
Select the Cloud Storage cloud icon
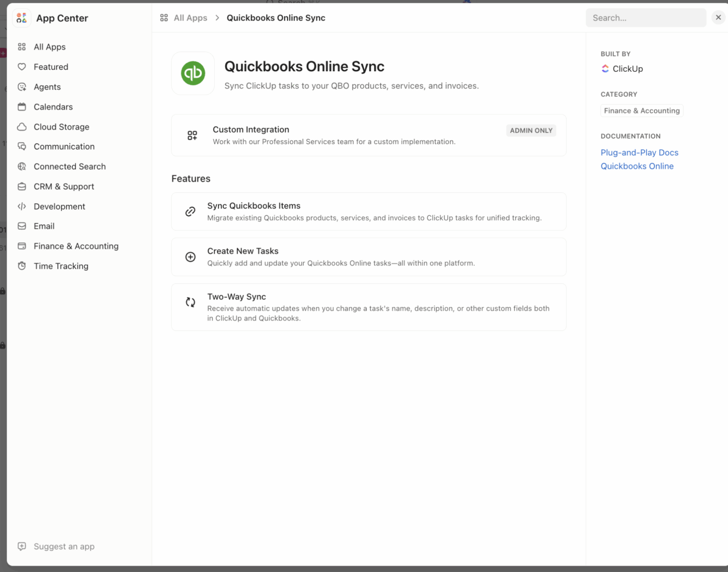point(22,126)
